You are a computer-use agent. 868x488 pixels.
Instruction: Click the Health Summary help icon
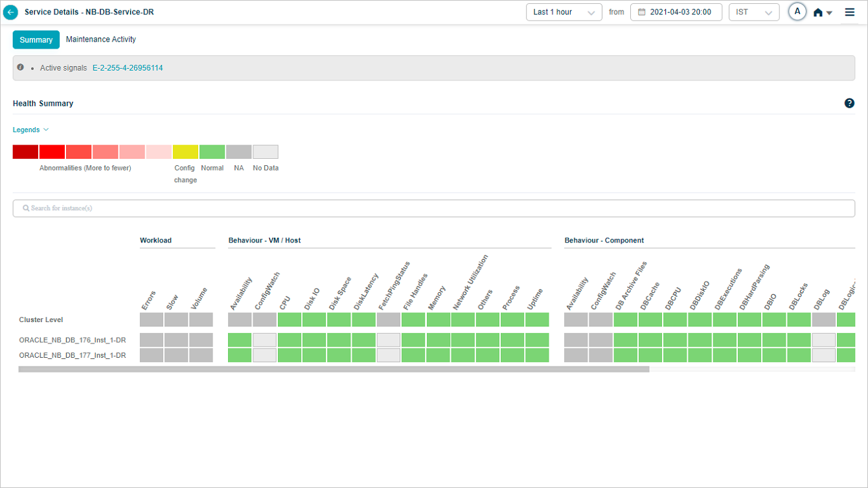(x=849, y=103)
